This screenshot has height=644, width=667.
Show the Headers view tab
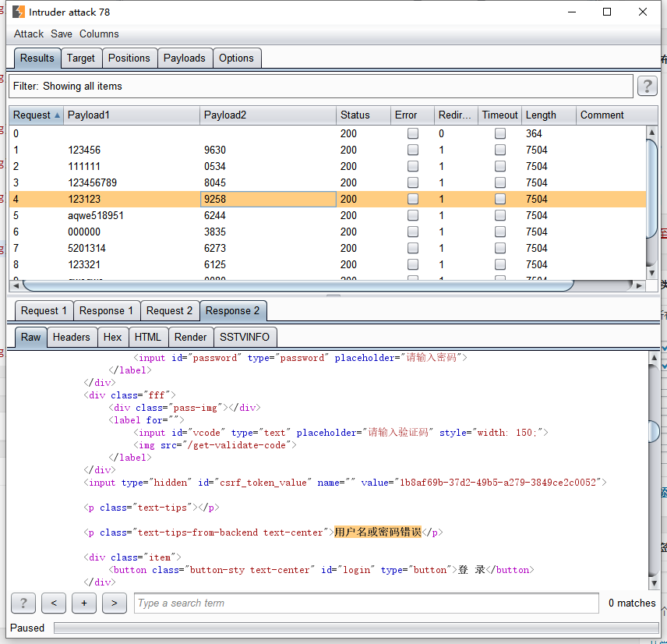[72, 337]
